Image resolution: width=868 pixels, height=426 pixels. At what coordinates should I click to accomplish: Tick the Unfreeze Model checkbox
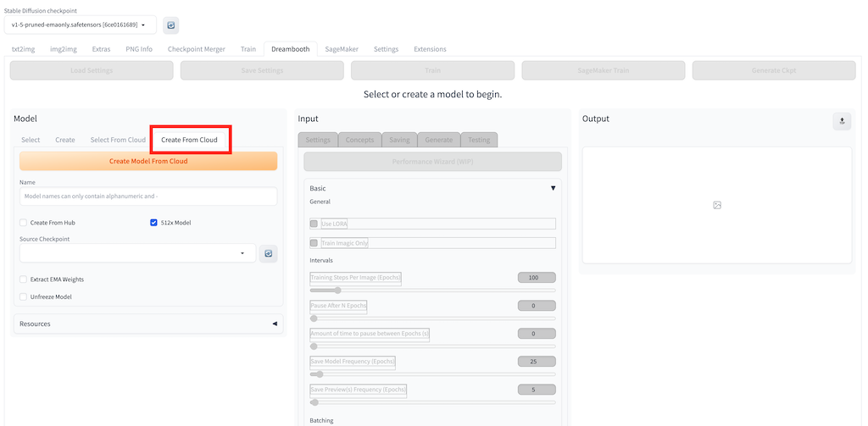23,297
